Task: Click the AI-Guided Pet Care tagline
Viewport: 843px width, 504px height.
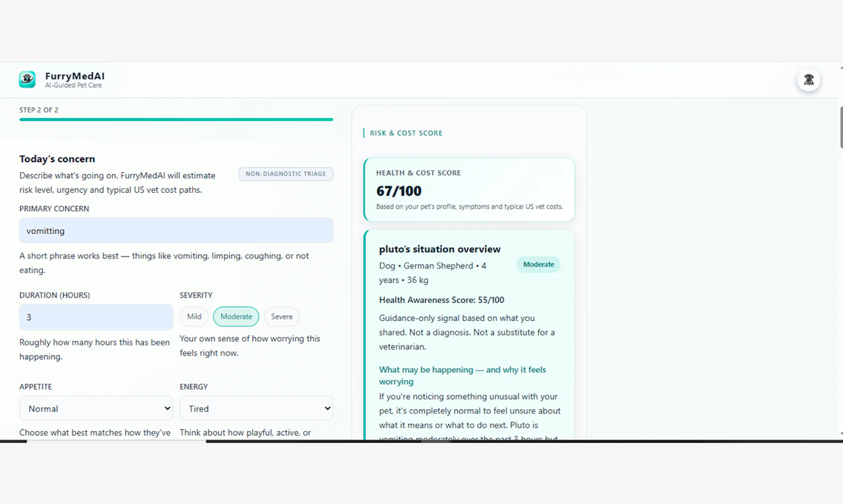Action: 73,85
